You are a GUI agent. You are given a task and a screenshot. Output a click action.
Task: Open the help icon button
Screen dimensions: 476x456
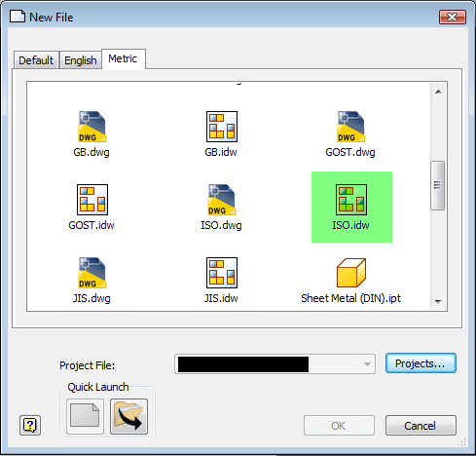(x=30, y=425)
